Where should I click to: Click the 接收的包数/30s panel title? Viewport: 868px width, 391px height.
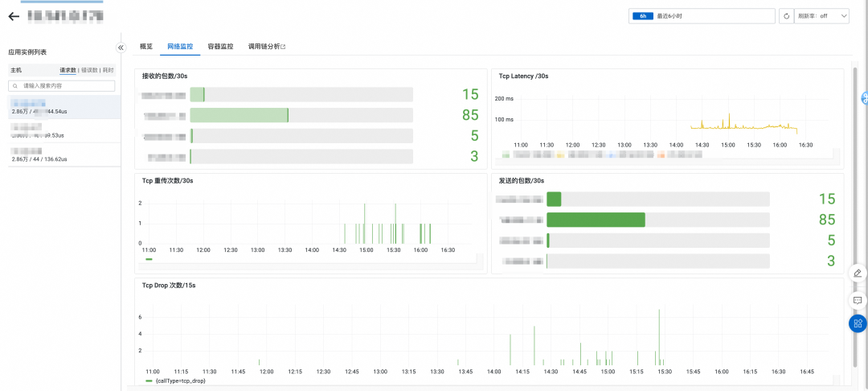[163, 76]
